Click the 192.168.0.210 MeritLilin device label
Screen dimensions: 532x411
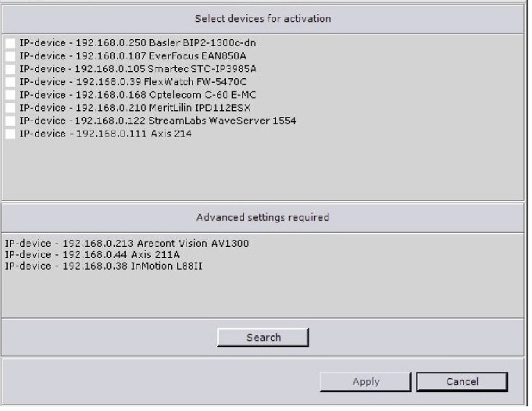pos(135,108)
